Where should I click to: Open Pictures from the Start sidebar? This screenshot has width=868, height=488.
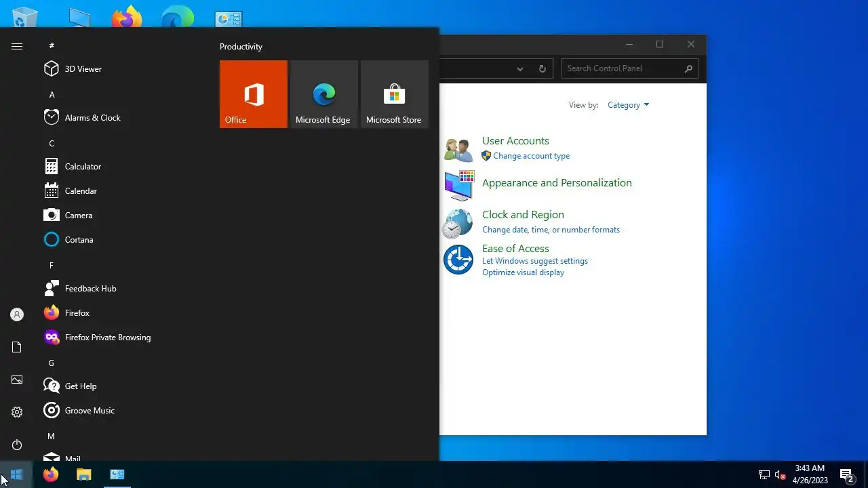(17, 380)
